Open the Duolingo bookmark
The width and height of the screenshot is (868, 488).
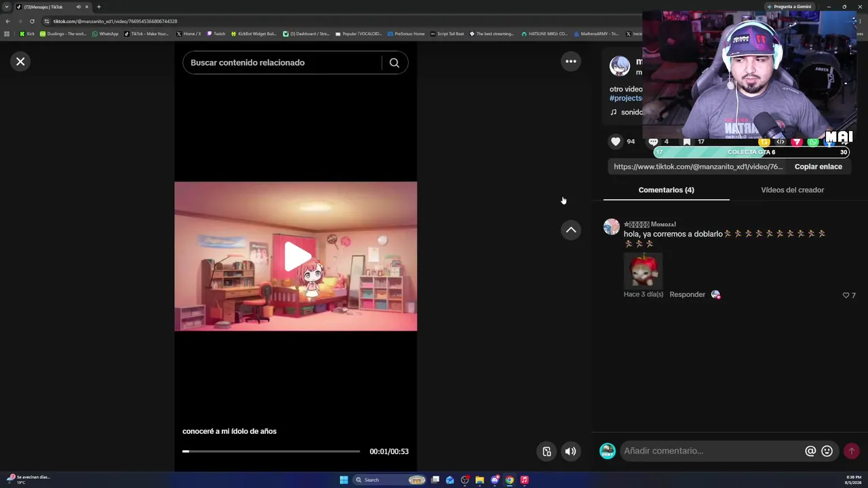coord(63,34)
